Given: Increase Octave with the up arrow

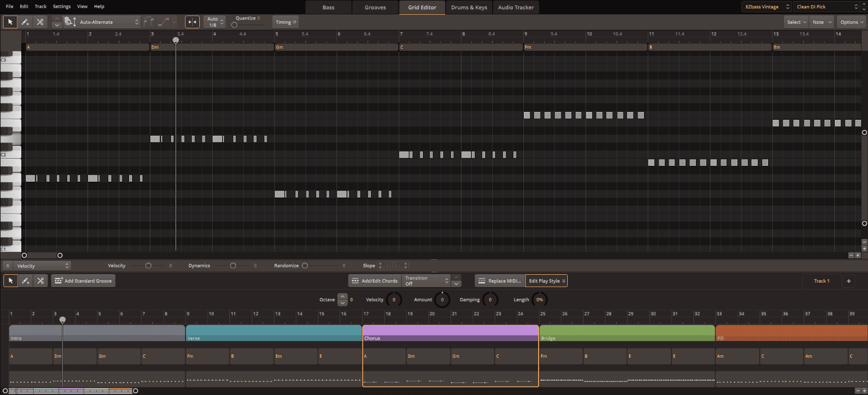Looking at the screenshot, I should tap(342, 296).
